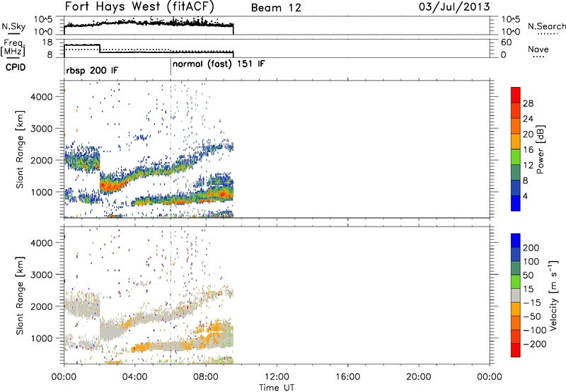Click the '4' power color bar label
This screenshot has width=566, height=392.
[525, 196]
